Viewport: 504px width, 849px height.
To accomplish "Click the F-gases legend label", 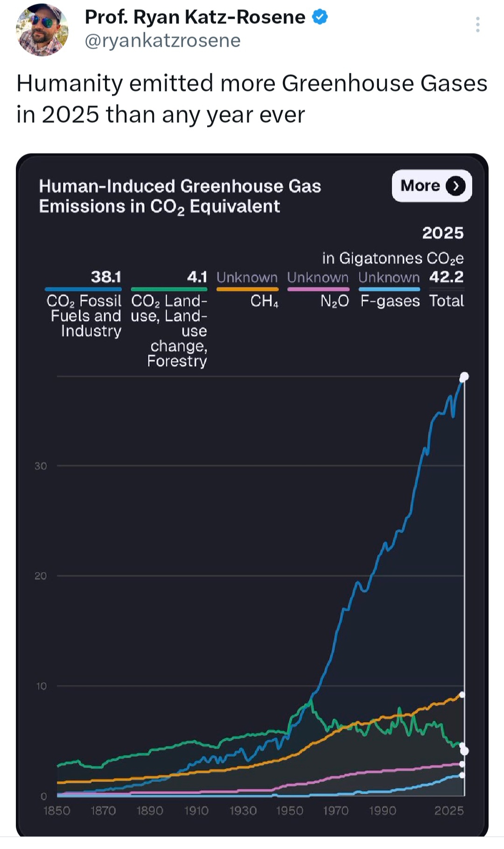I will pyautogui.click(x=390, y=301).
